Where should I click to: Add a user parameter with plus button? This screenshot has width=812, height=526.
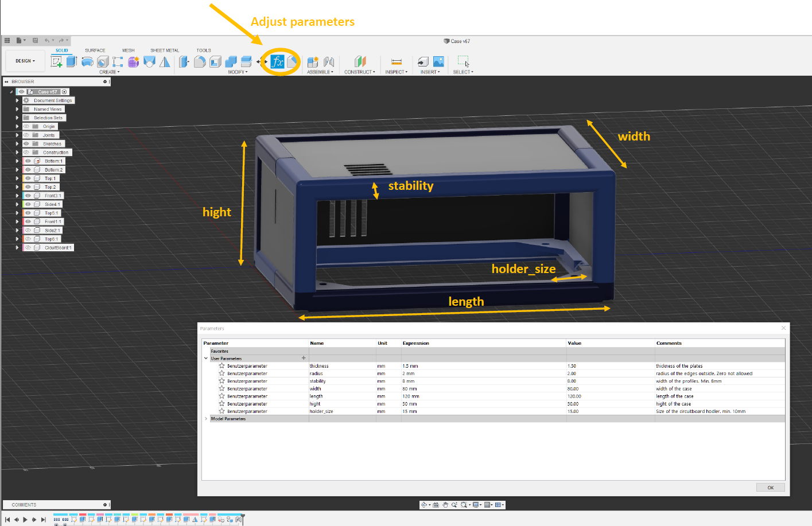coord(304,358)
